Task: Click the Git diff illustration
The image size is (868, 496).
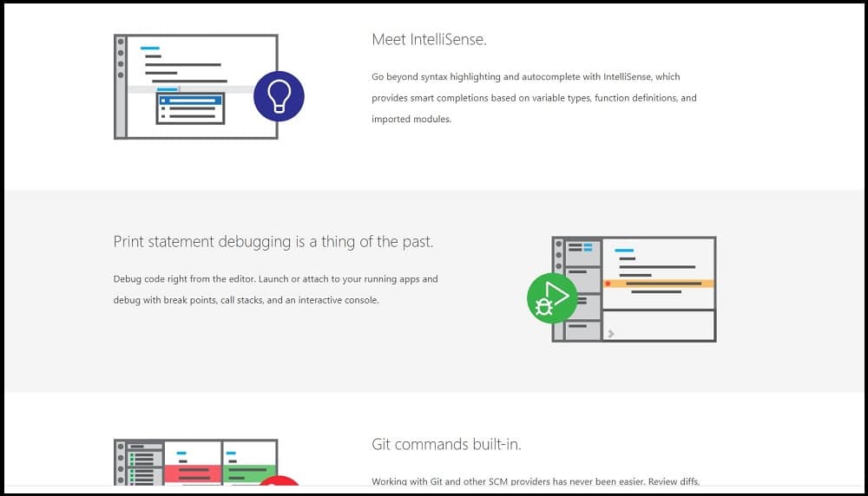Action: tap(196, 462)
